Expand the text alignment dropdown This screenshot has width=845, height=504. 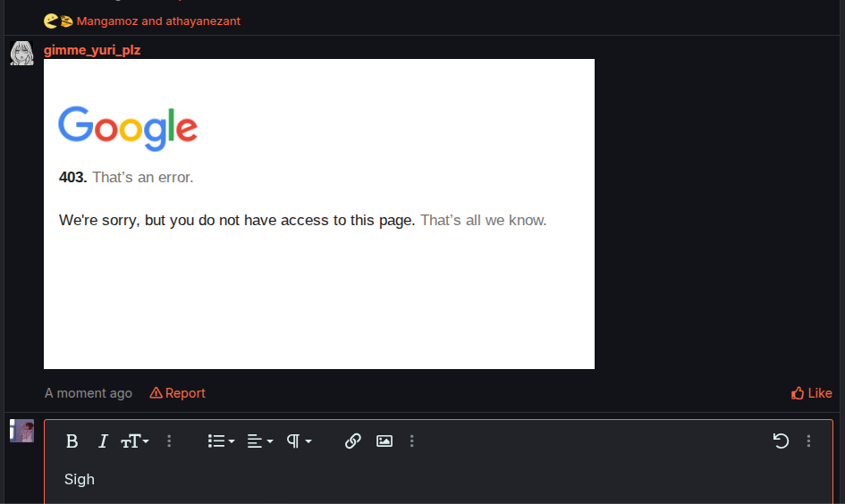click(x=259, y=441)
